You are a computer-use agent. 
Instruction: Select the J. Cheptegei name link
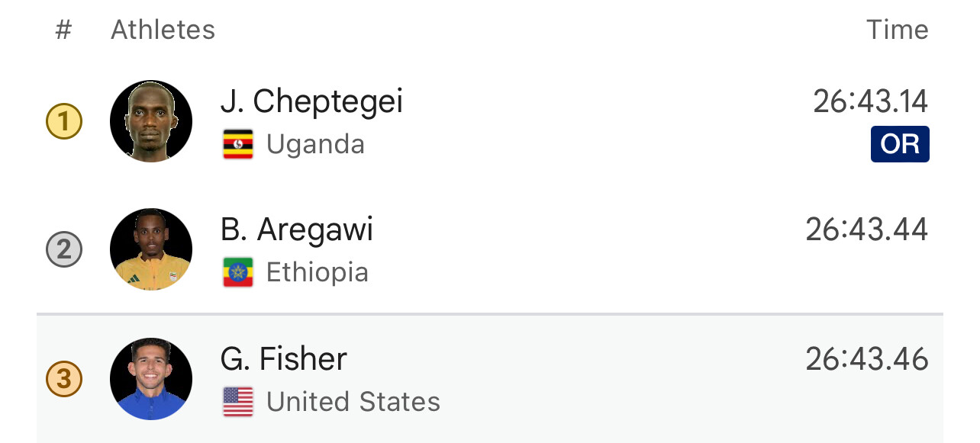(x=311, y=101)
